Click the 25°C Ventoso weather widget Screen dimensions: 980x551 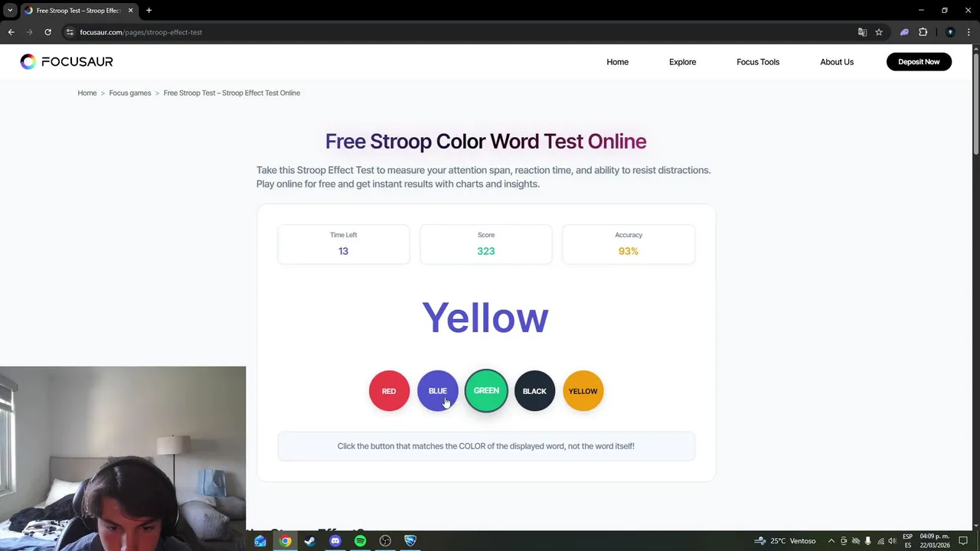(x=785, y=541)
